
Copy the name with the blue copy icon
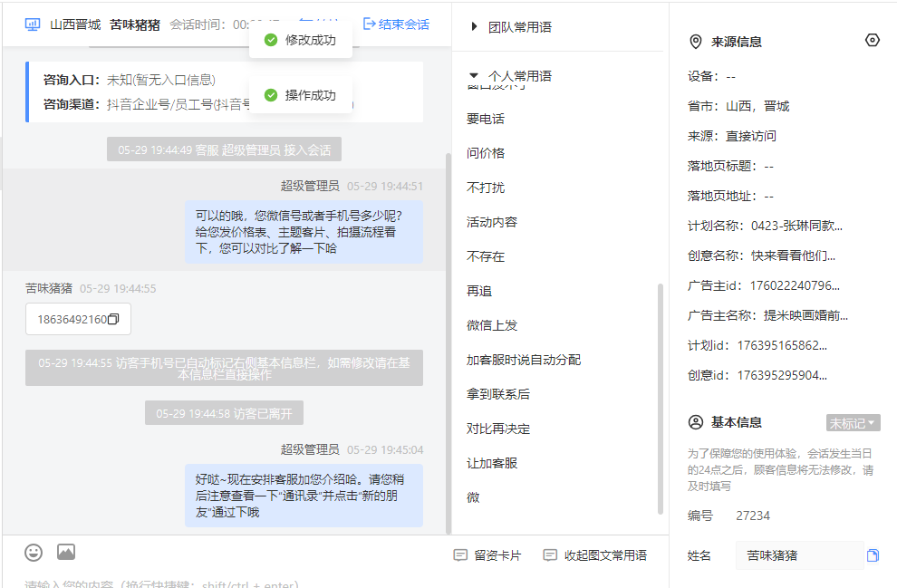click(x=873, y=555)
